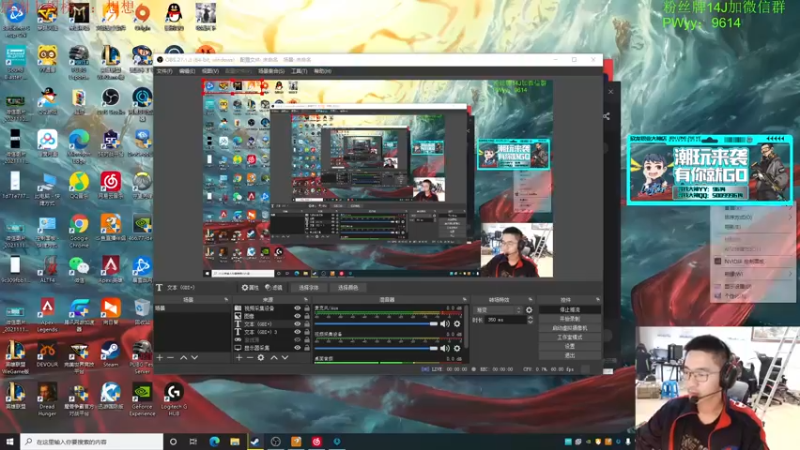The image size is (800, 450).
Task: Click the Properties button in source toolbar
Action: tap(250, 288)
